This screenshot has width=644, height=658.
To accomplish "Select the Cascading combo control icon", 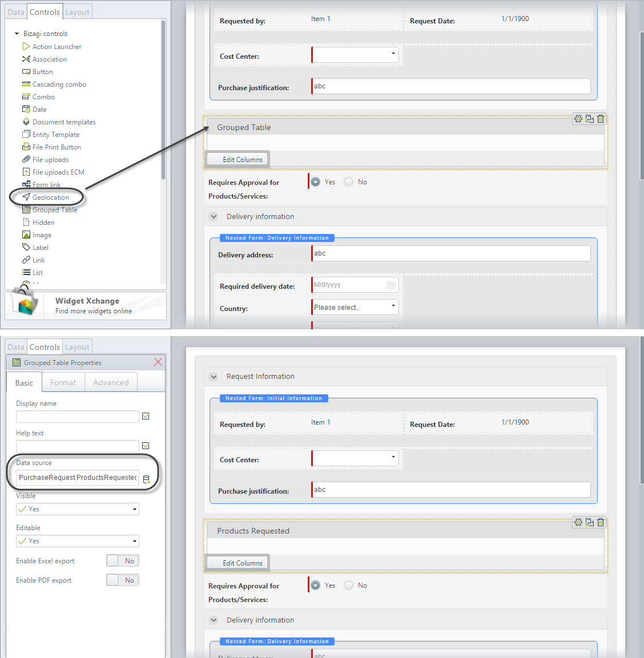I will click(26, 84).
